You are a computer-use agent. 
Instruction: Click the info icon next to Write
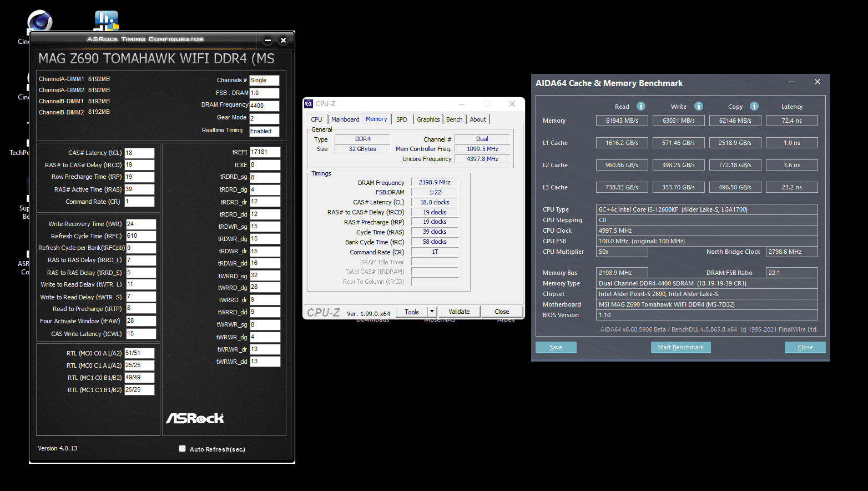click(699, 106)
